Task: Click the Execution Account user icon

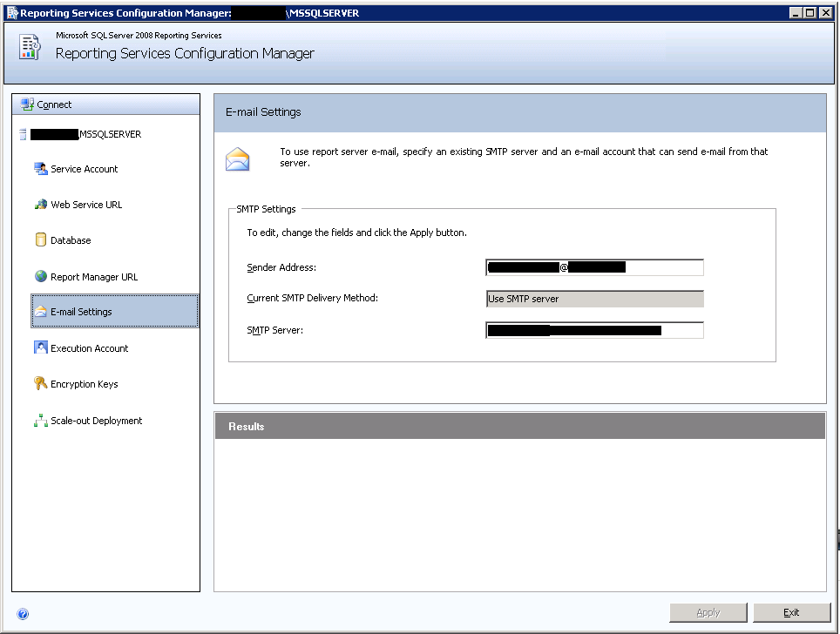Action: click(x=41, y=347)
